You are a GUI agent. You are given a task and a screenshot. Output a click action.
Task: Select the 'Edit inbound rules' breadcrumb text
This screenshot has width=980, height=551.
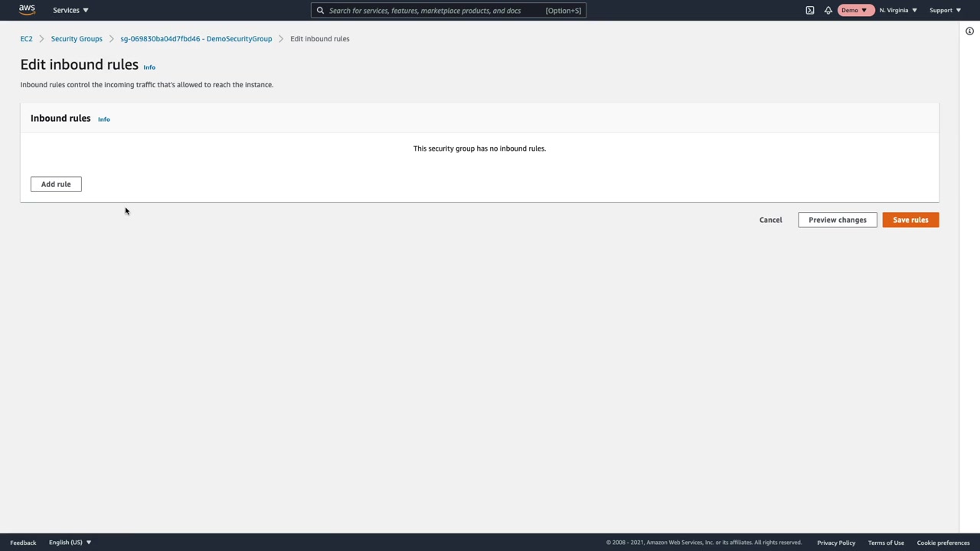coord(320,39)
